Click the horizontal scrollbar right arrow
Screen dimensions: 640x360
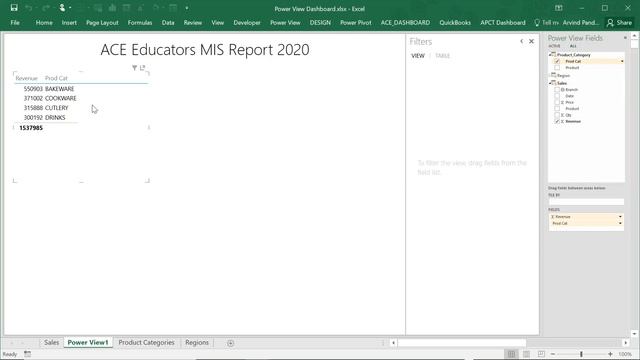[x=626, y=343]
